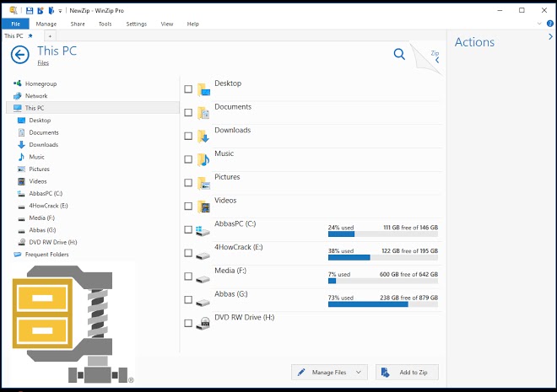Click the Network icon in sidebar
The width and height of the screenshot is (557, 392).
click(18, 96)
